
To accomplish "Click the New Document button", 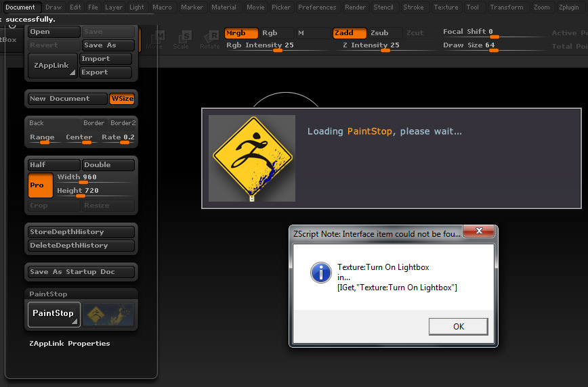I will coord(68,99).
